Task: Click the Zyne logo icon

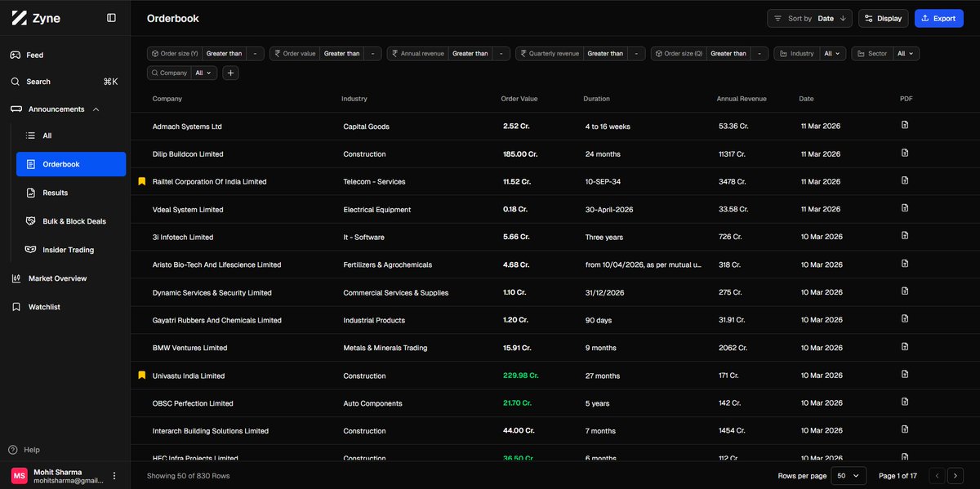Action: point(19,18)
